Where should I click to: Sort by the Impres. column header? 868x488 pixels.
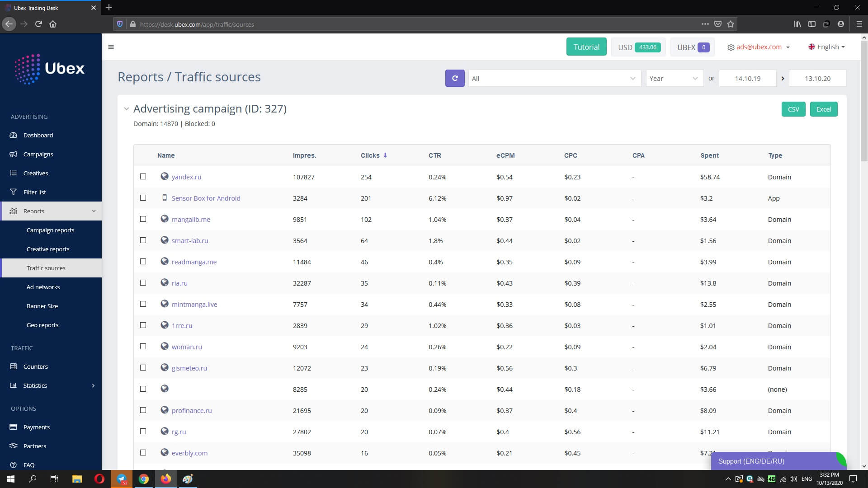304,155
